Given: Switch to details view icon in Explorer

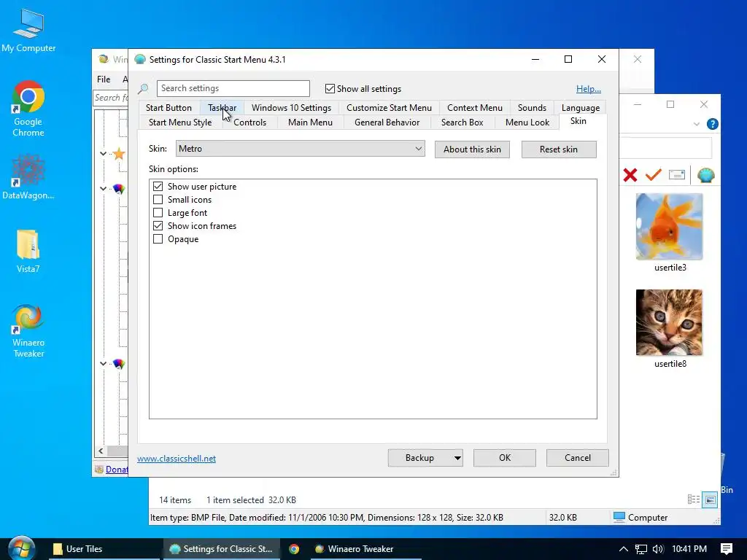Looking at the screenshot, I should point(694,499).
